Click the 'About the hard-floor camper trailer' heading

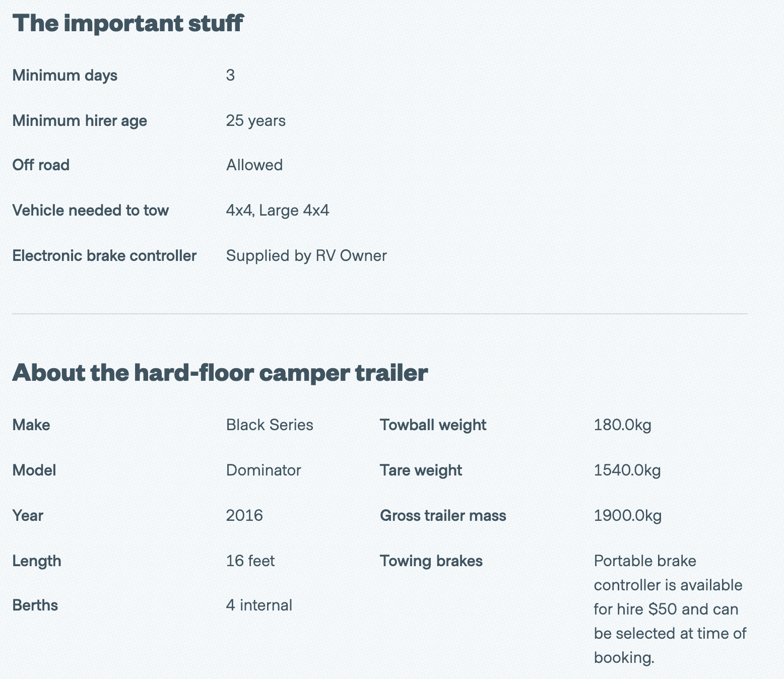pyautogui.click(x=220, y=373)
